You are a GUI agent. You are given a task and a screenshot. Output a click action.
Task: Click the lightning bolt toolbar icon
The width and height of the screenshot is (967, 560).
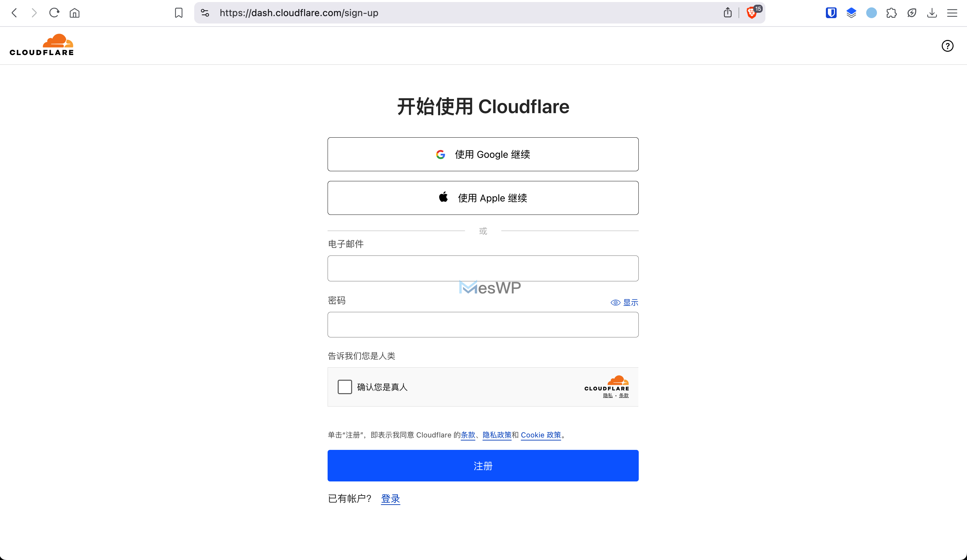pos(912,13)
